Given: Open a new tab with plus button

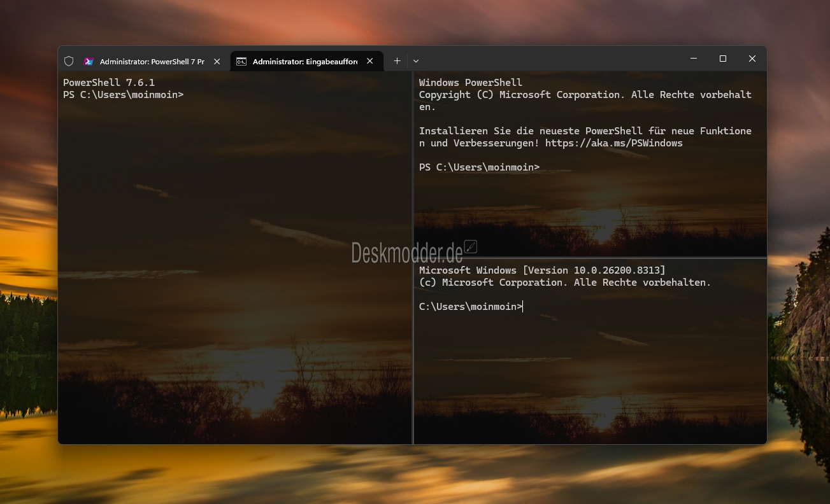Looking at the screenshot, I should click(x=397, y=61).
